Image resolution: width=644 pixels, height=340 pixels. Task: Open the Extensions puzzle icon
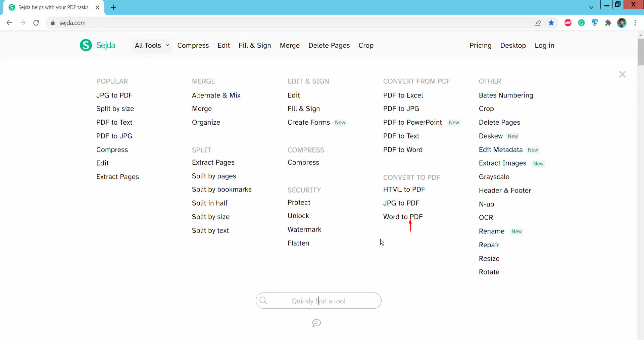click(x=608, y=23)
